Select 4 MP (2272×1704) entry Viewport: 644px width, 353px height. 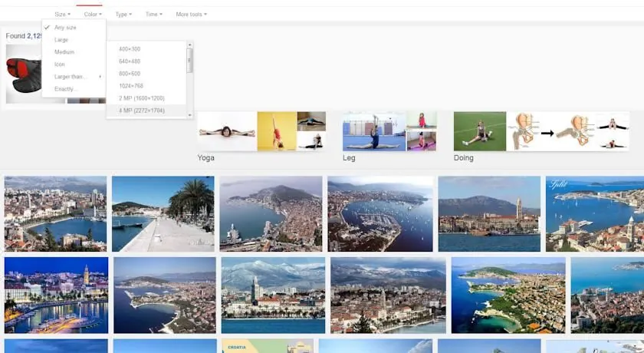146,111
